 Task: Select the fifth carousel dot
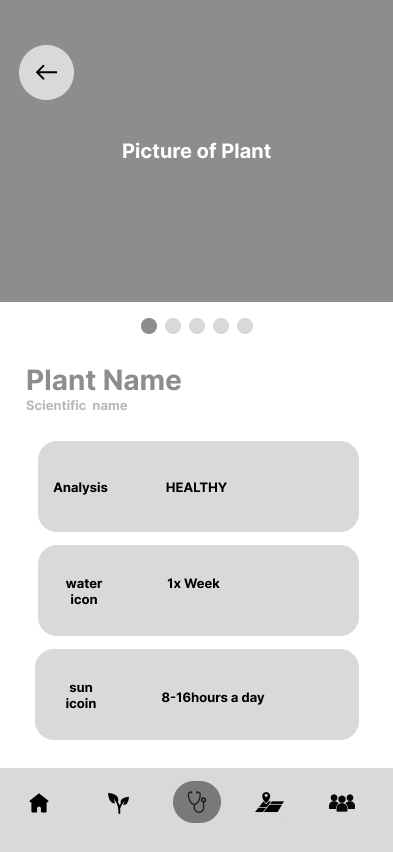click(245, 326)
